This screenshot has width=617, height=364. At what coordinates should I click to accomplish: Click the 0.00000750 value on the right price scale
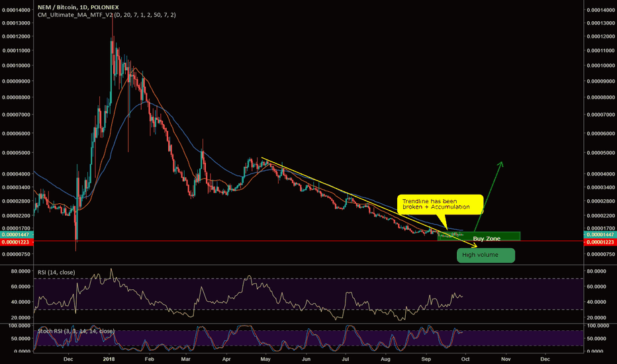pos(600,254)
